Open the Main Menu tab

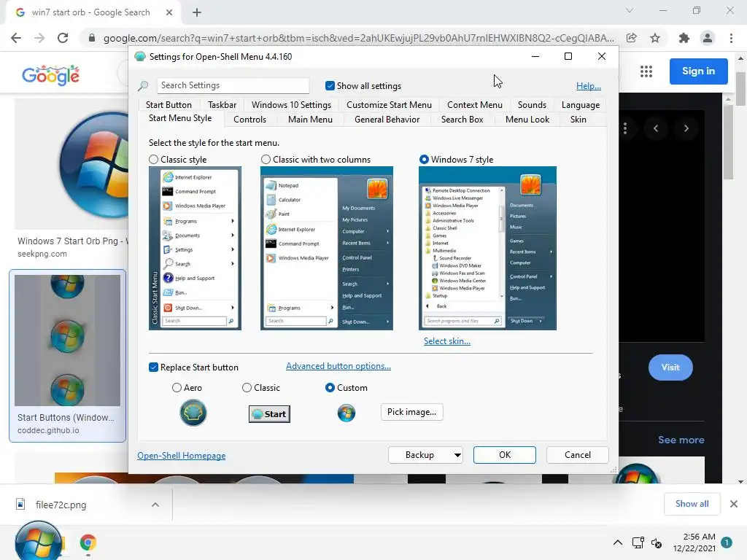pyautogui.click(x=310, y=120)
